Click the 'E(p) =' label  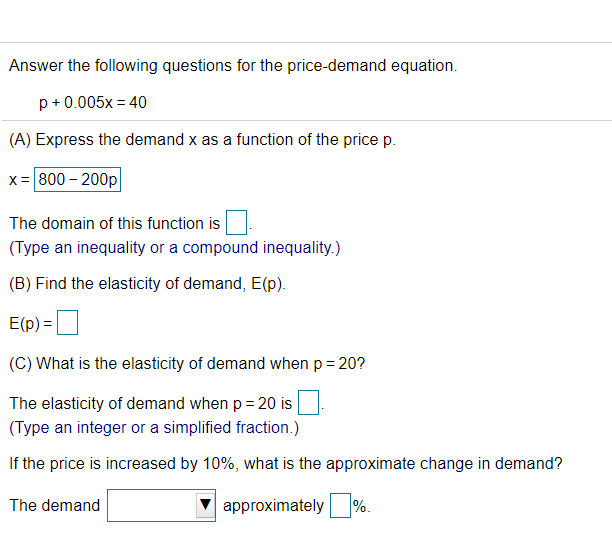click(31, 323)
